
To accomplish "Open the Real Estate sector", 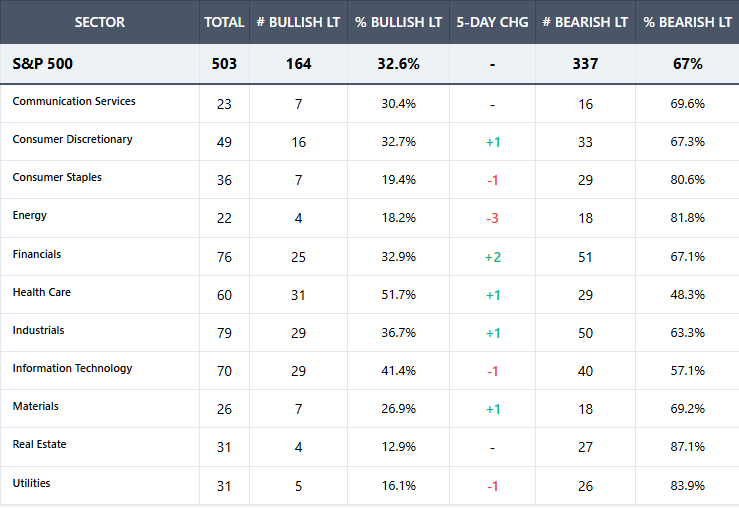I will (39, 444).
